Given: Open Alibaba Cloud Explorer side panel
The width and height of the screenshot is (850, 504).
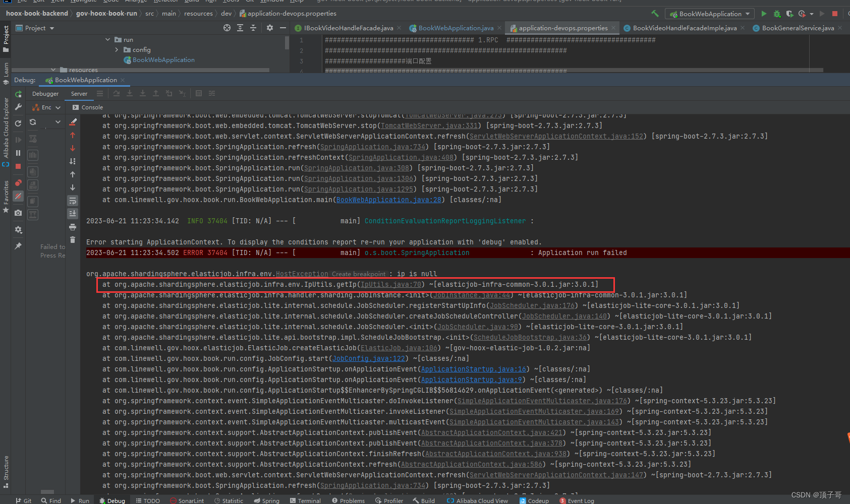Looking at the screenshot, I should pos(6,132).
